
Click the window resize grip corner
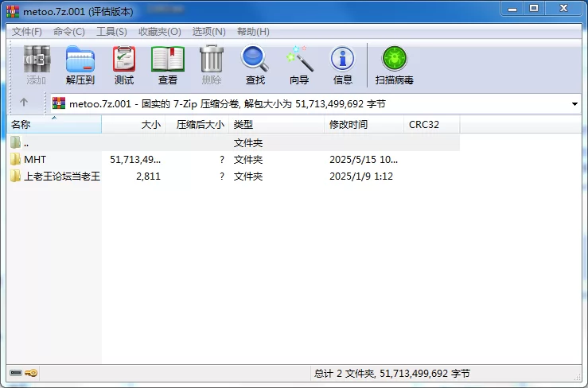(x=577, y=377)
